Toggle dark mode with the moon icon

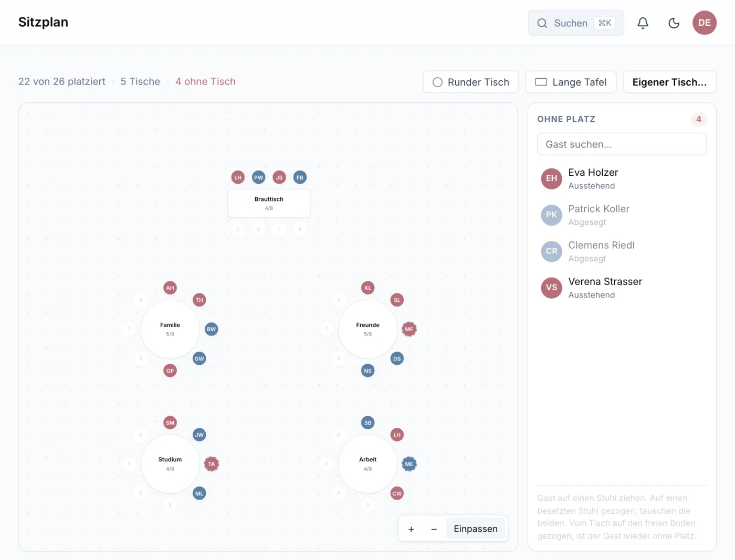pyautogui.click(x=674, y=23)
